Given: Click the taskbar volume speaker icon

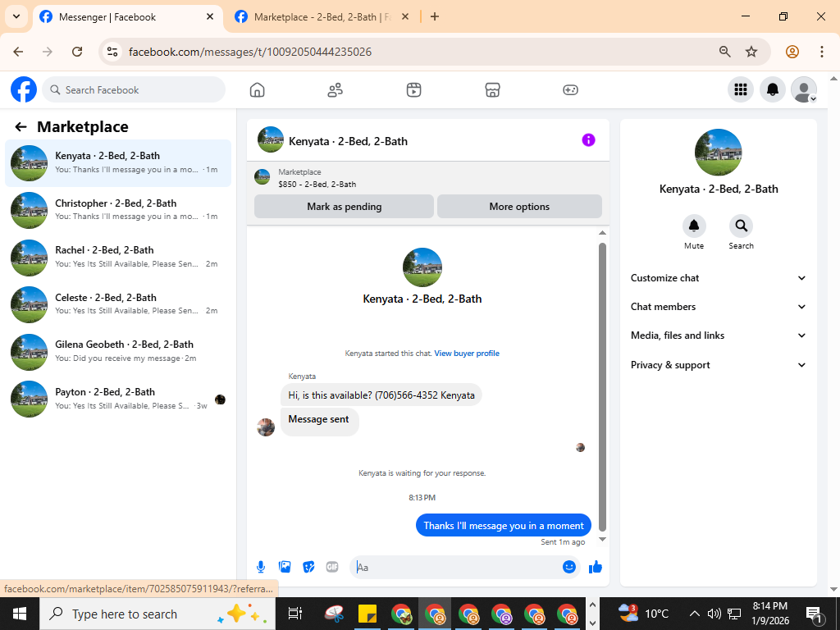Looking at the screenshot, I should pyautogui.click(x=713, y=614).
